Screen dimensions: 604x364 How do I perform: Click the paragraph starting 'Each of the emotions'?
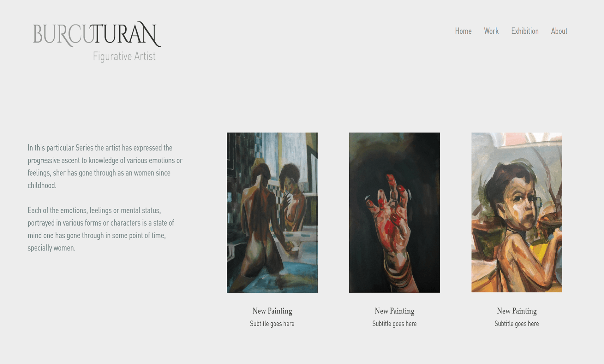[x=101, y=229]
